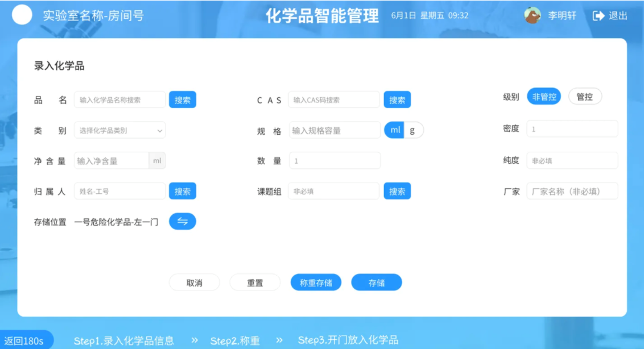Click the 数量 quantity input field
The width and height of the screenshot is (644, 349).
point(335,161)
